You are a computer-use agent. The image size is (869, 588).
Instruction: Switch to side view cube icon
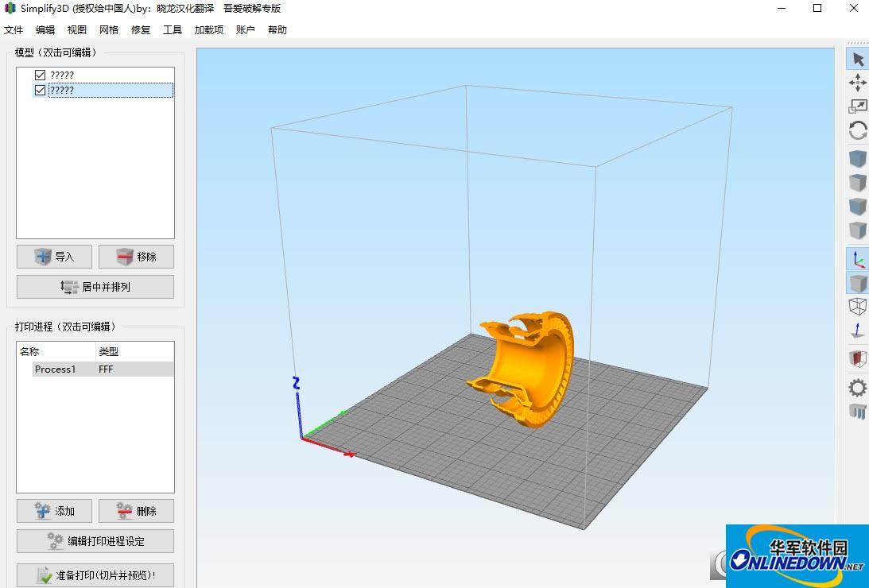(x=857, y=230)
